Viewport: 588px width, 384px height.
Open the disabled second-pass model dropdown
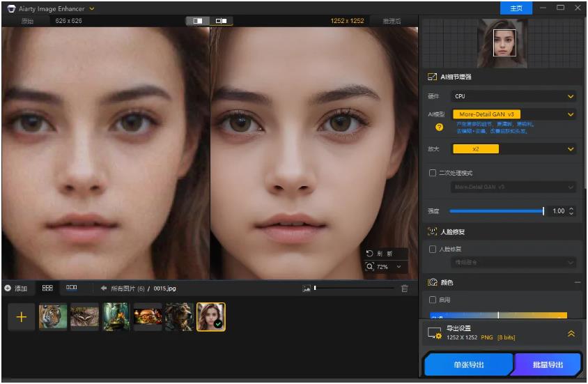tap(513, 187)
